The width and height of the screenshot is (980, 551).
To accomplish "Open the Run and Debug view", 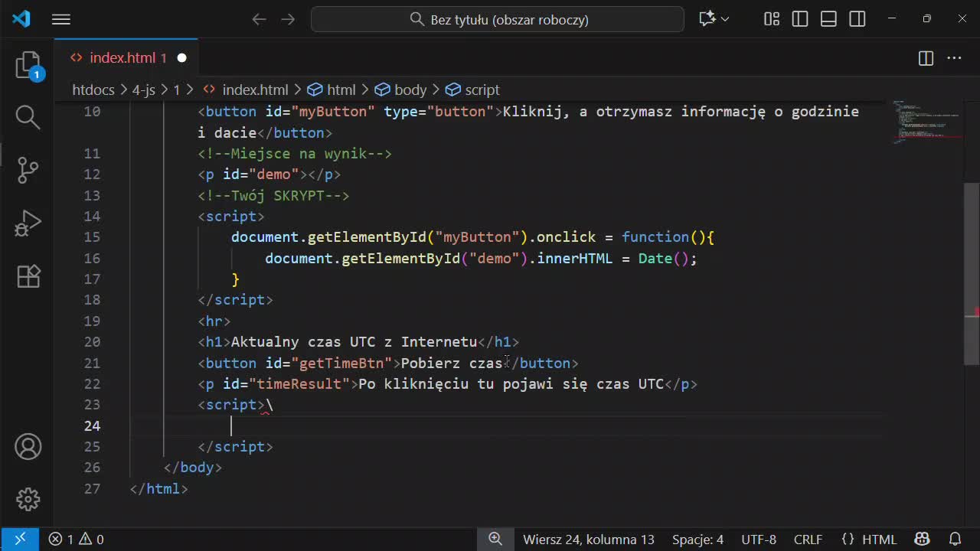I will coord(28,223).
